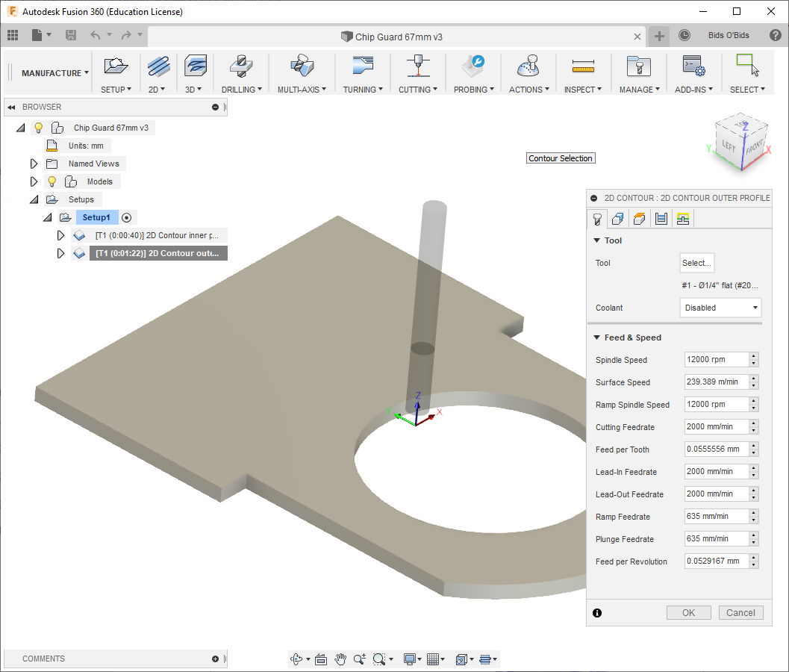The height and width of the screenshot is (672, 789).
Task: Click the Drilling tool icon
Action: 241,66
